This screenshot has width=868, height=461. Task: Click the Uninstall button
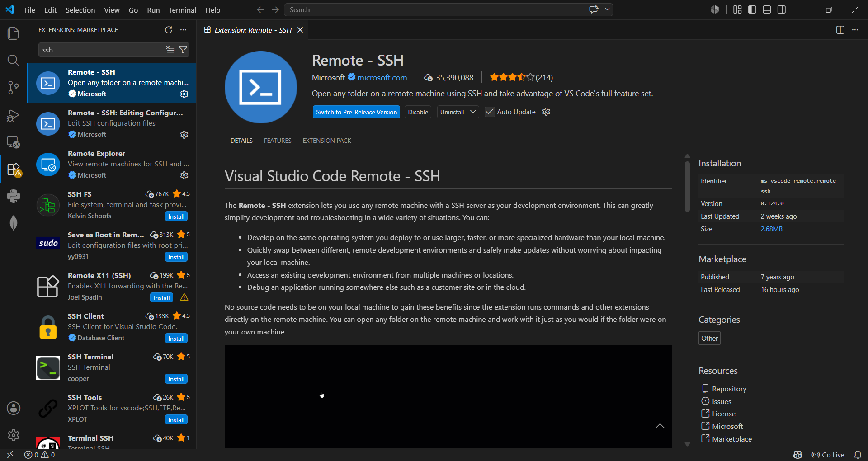pos(452,112)
